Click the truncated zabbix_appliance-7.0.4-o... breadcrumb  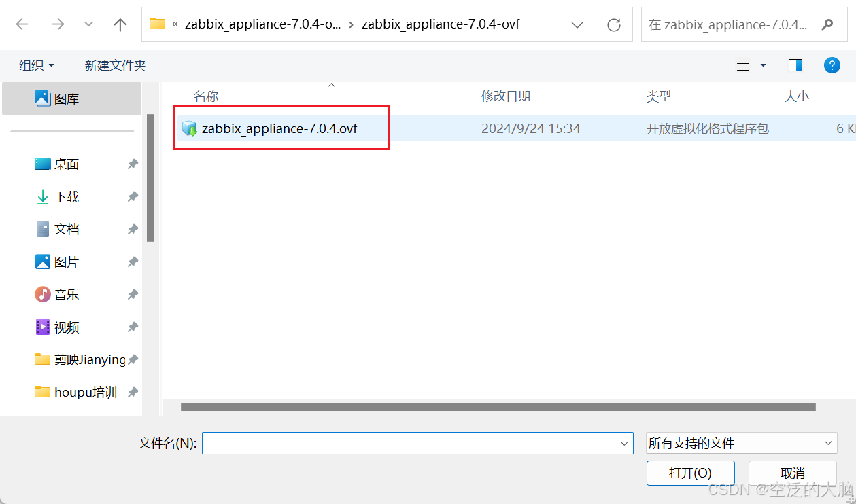[x=262, y=24]
